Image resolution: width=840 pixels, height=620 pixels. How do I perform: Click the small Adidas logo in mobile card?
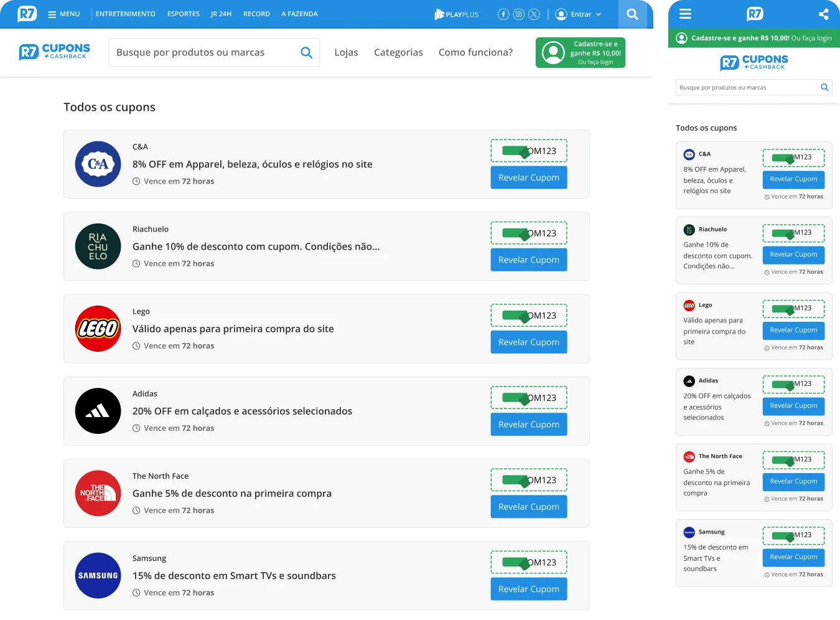(x=689, y=381)
